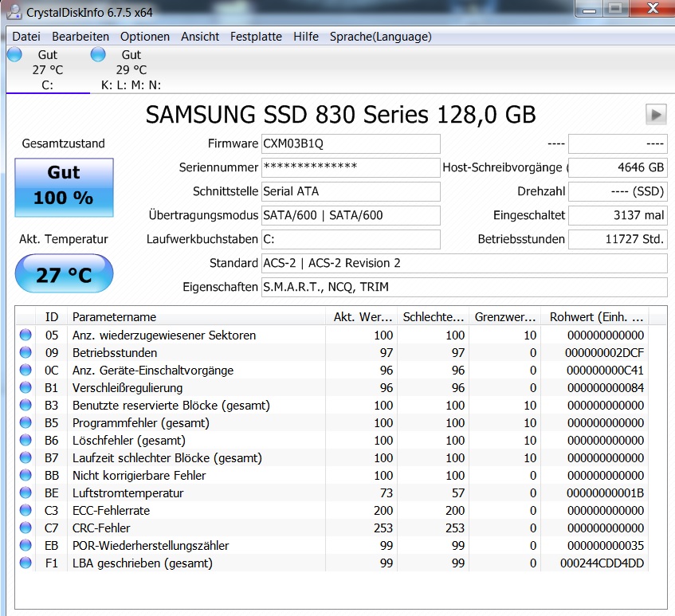
Task: Select 'LBA geschrieben (gesamt)' parameter name
Action: [x=143, y=563]
